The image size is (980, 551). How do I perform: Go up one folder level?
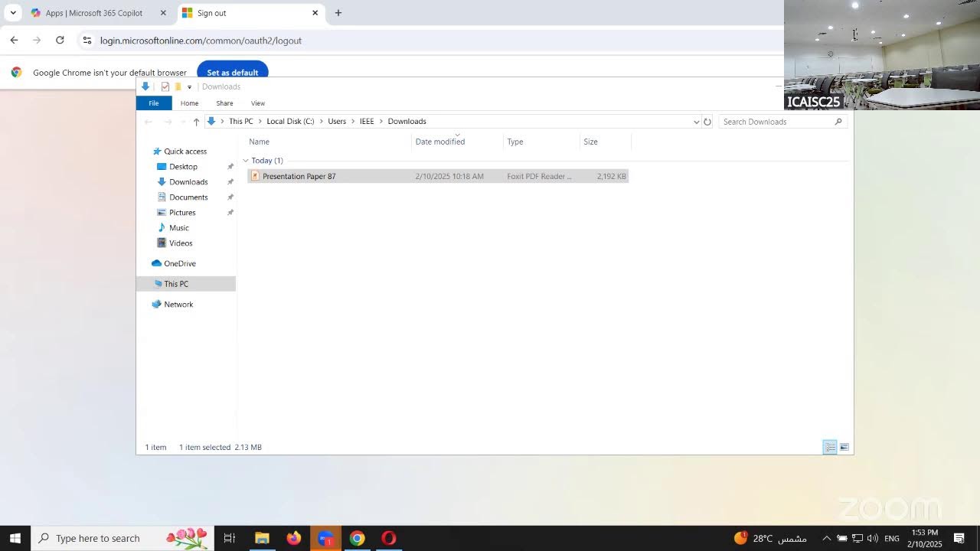[x=196, y=122]
